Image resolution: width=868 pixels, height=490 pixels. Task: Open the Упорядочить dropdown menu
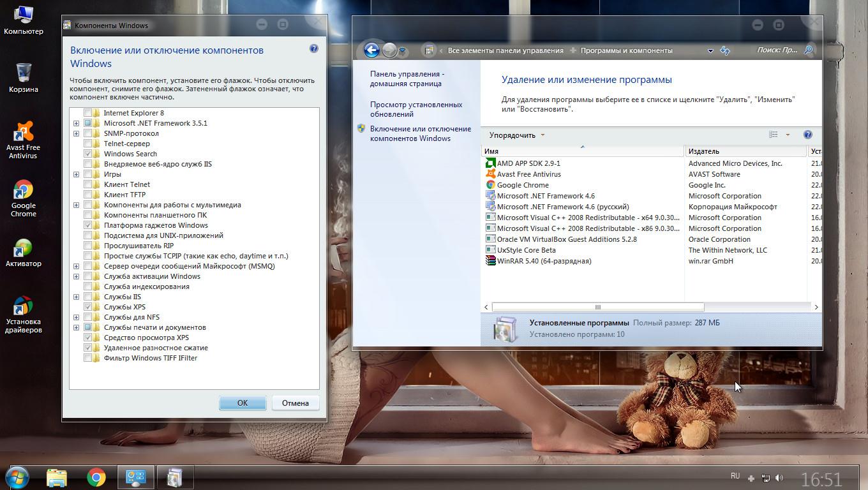pos(517,135)
